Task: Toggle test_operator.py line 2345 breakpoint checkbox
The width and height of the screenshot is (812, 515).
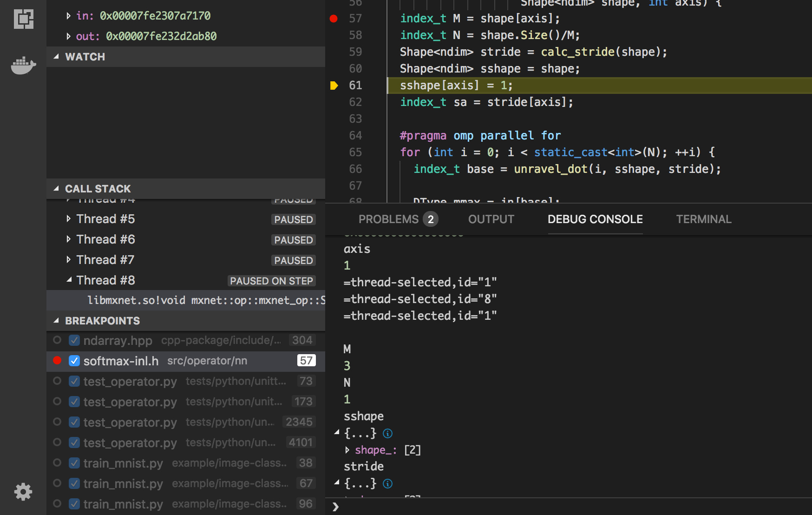Action: (x=74, y=422)
